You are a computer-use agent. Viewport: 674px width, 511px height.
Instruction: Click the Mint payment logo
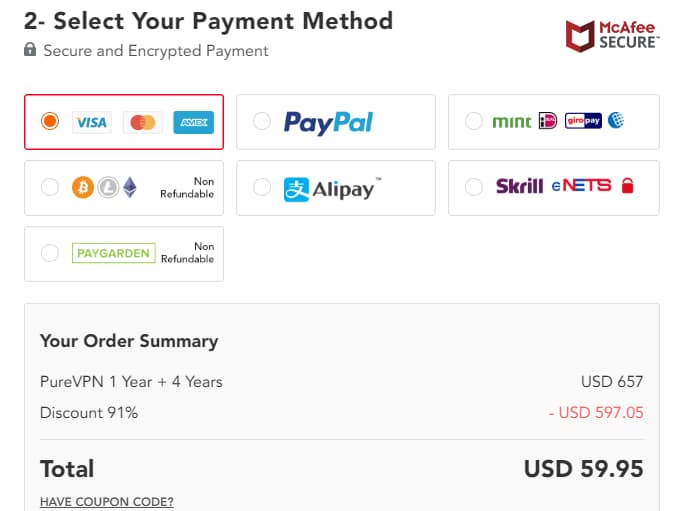512,122
